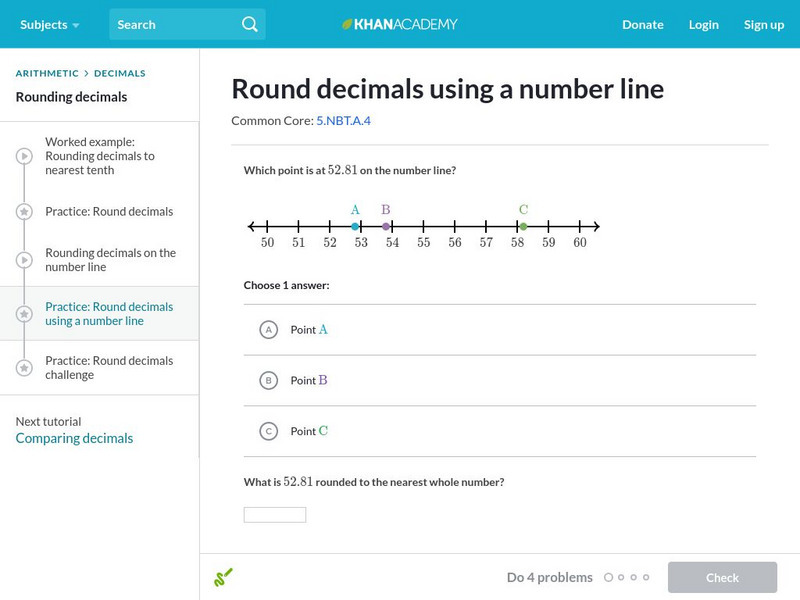Click the Donate link
The height and width of the screenshot is (600, 800).
tap(642, 24)
